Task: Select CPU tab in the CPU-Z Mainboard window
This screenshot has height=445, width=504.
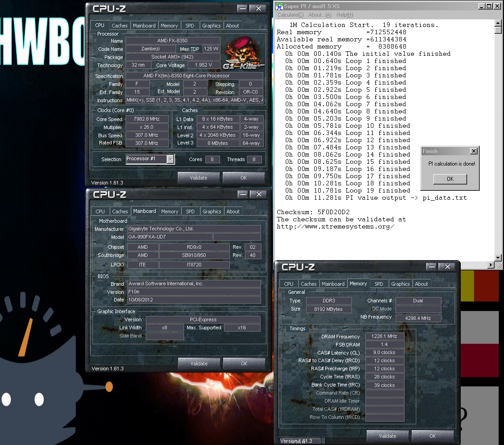Action: (100, 211)
